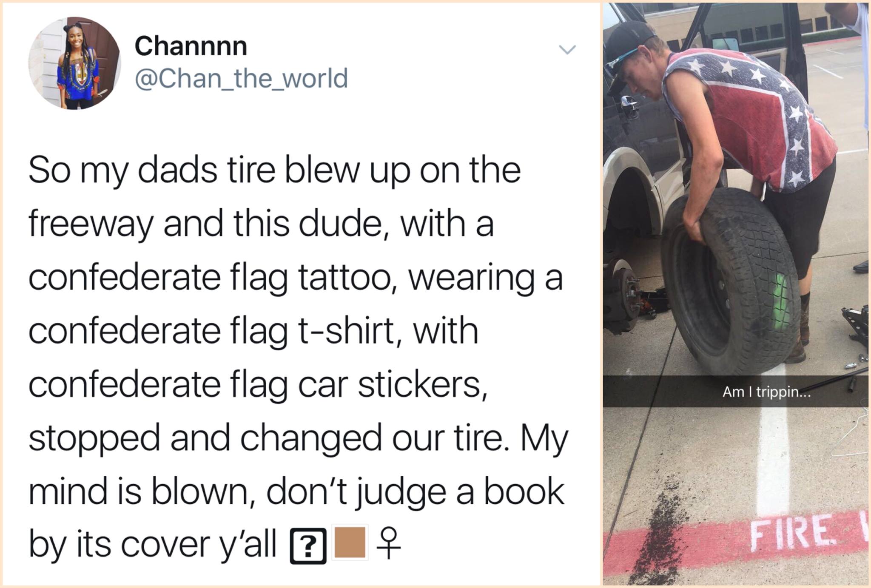Open the Channnn display name
The height and width of the screenshot is (588, 871).
tap(191, 46)
